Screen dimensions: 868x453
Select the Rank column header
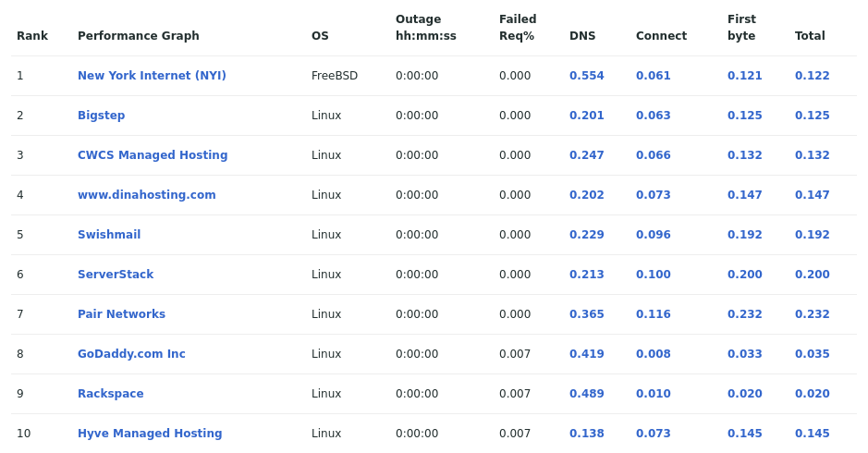click(32, 36)
